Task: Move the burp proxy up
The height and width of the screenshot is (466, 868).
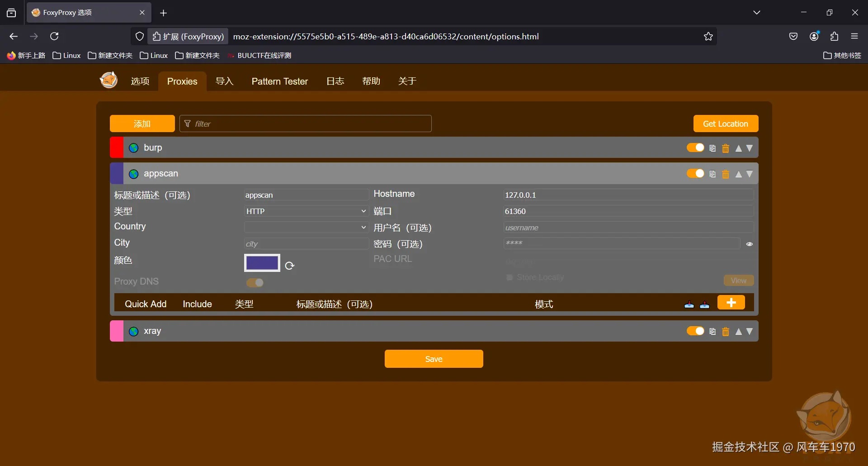Action: click(739, 148)
